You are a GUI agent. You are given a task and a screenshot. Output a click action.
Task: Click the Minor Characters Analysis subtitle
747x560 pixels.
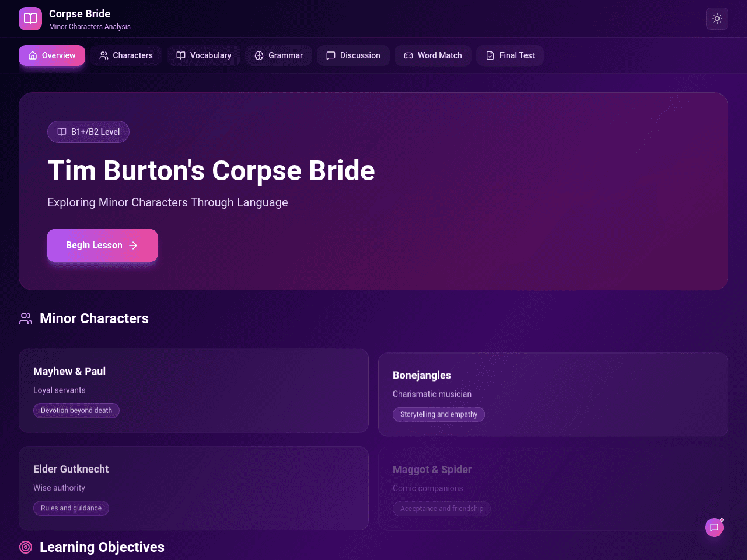pyautogui.click(x=90, y=27)
